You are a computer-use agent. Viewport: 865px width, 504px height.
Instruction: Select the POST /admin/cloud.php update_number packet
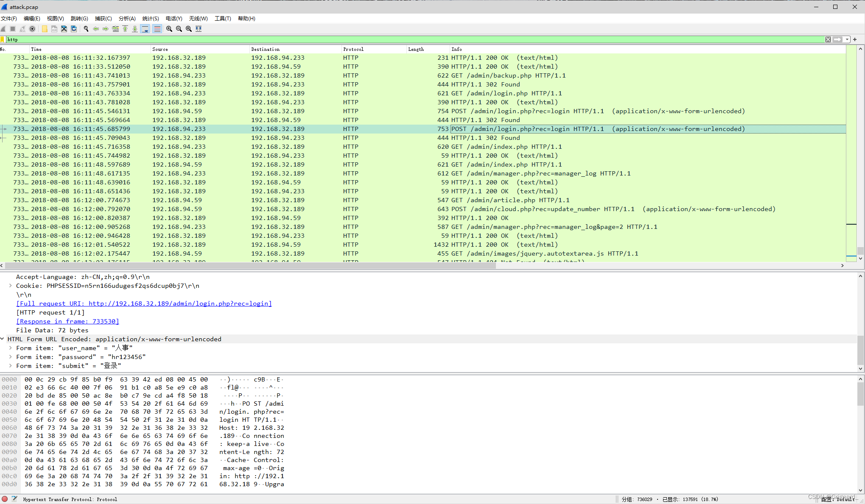tap(423, 209)
